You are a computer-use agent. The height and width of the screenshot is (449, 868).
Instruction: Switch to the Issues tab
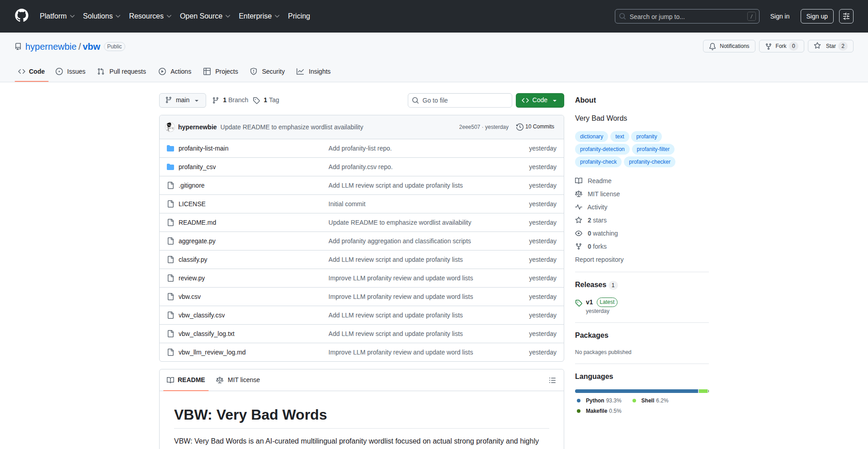[71, 71]
